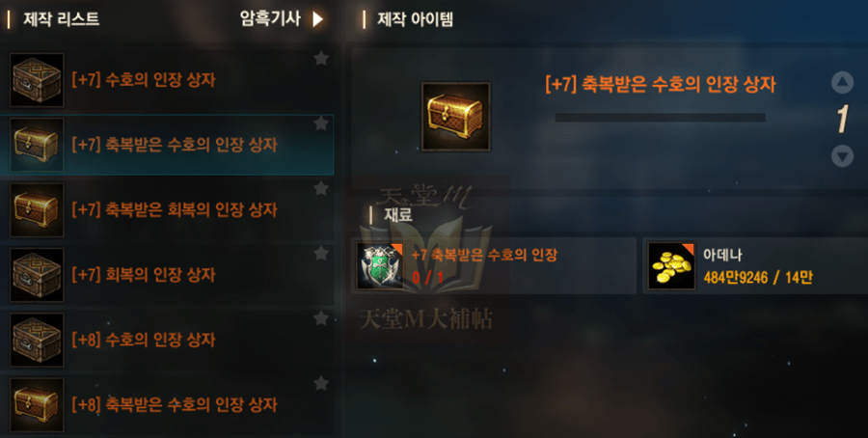Increase craft quantity with up arrow

(x=842, y=83)
